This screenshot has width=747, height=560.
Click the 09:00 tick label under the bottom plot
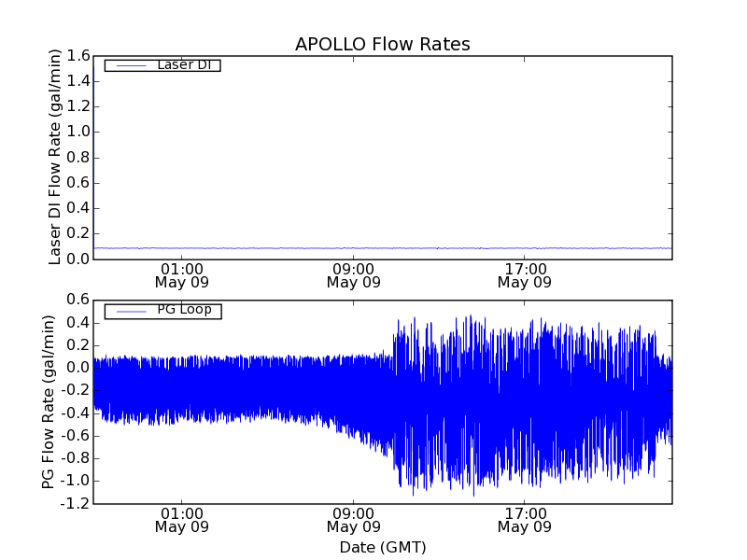pos(354,513)
